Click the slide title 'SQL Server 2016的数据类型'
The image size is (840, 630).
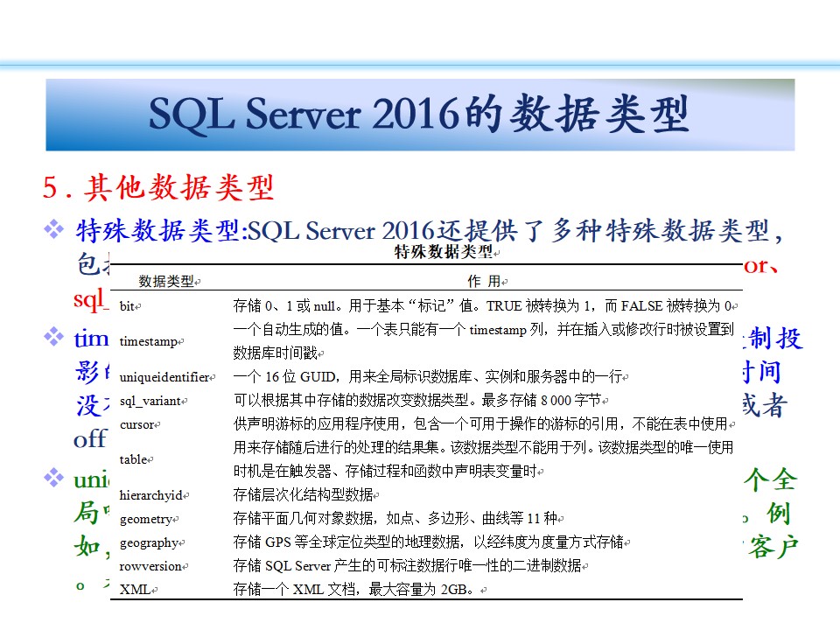pyautogui.click(x=418, y=114)
